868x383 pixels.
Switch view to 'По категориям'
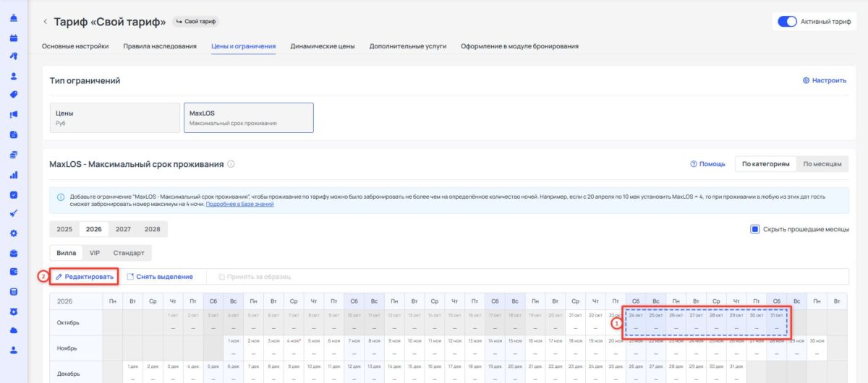(765, 164)
